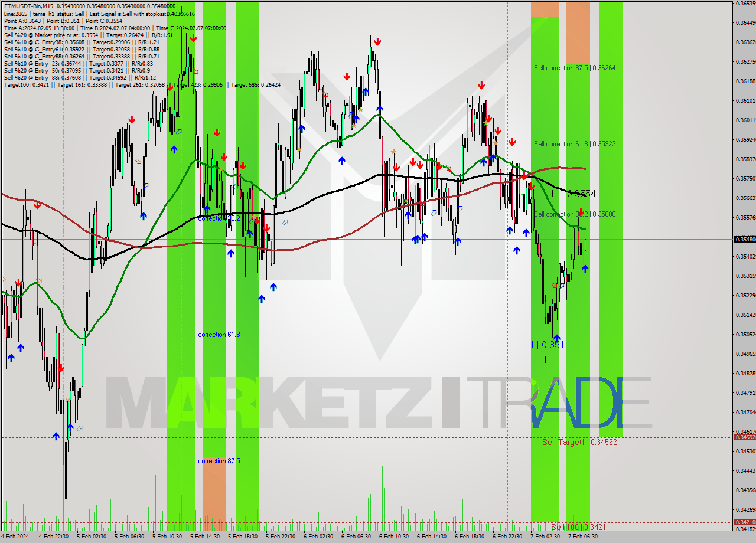Click the '5 Feb 14:30' time label
Image resolution: width=756 pixels, height=543 pixels.
[x=205, y=537]
